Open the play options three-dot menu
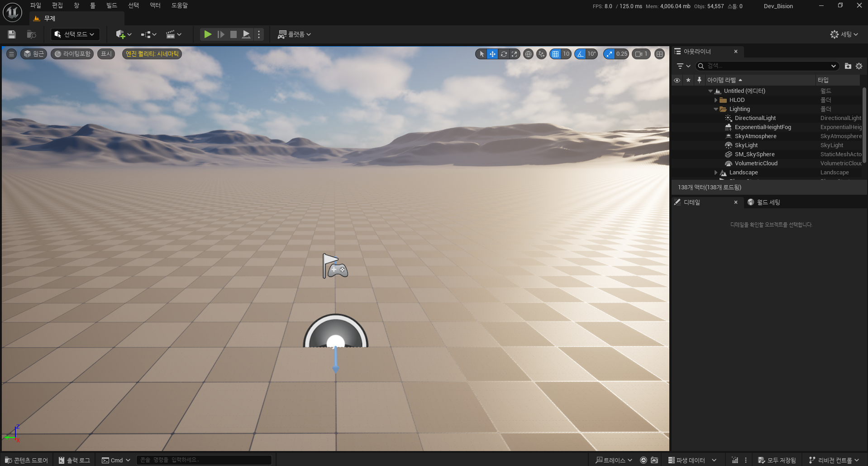The height and width of the screenshot is (466, 868). pyautogui.click(x=259, y=34)
